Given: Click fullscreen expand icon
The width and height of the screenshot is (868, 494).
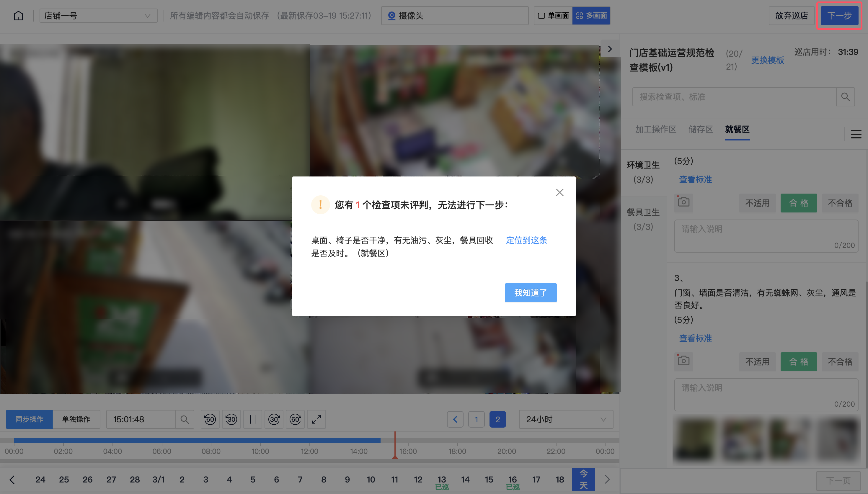Looking at the screenshot, I should pos(316,419).
